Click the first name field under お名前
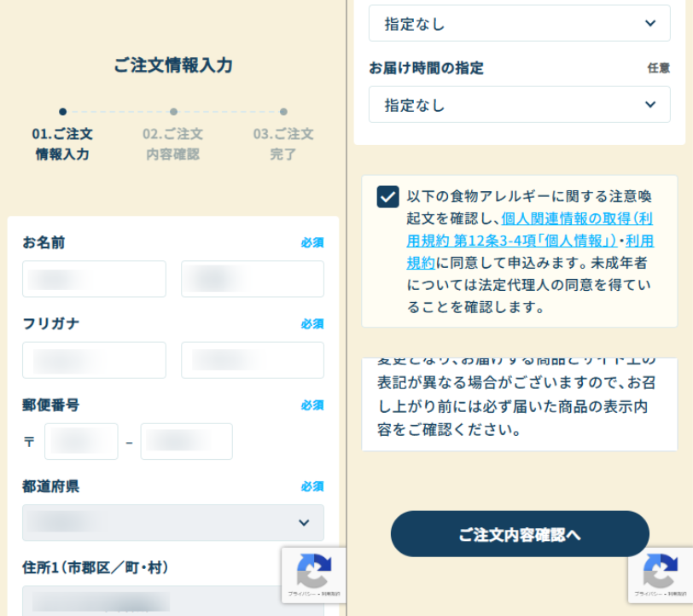 pyautogui.click(x=94, y=279)
